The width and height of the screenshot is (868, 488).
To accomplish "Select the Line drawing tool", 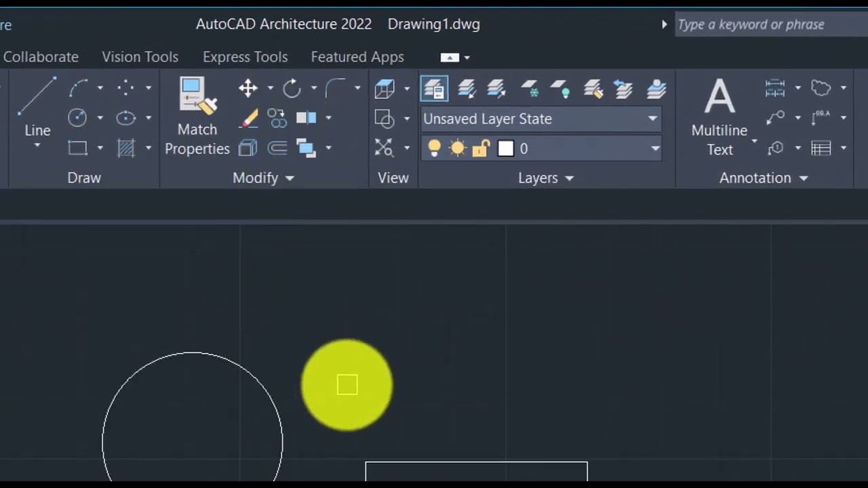I will pyautogui.click(x=37, y=105).
